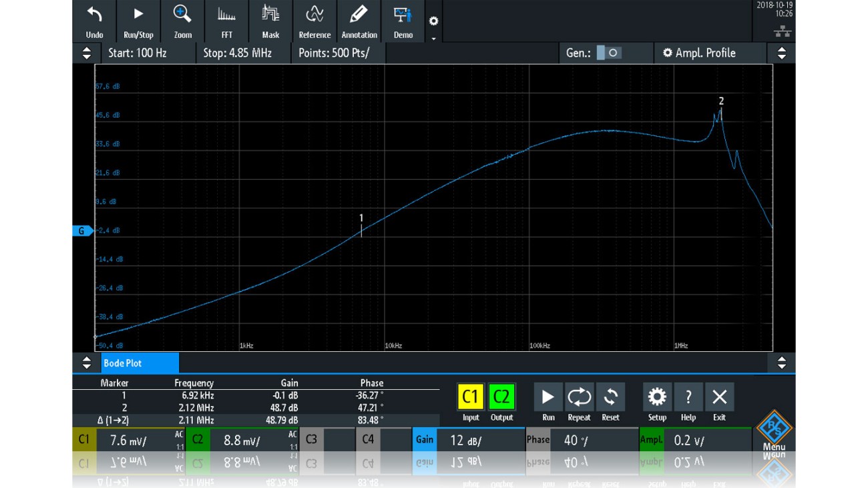Expand the marker table arrows
The height and width of the screenshot is (488, 868).
click(86, 363)
